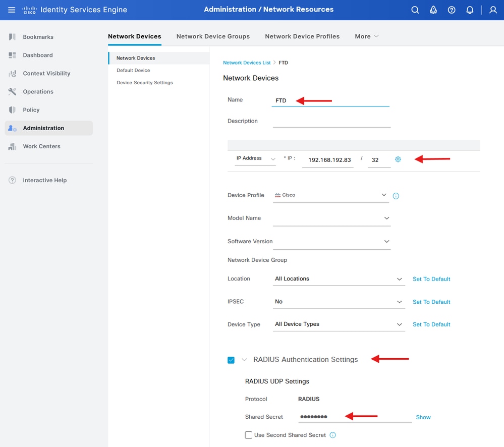Viewport: 504px width, 447px height.
Task: Open Policy in sidebar
Action: 31,110
